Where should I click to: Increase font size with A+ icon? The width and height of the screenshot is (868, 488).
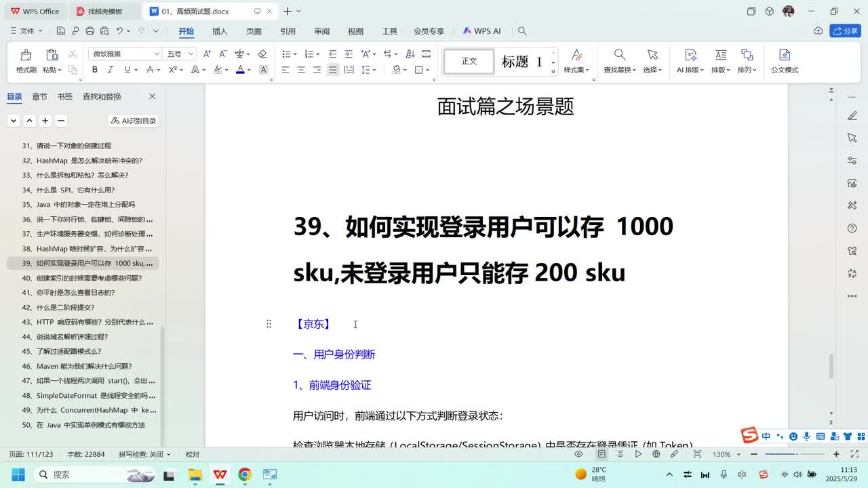point(207,54)
